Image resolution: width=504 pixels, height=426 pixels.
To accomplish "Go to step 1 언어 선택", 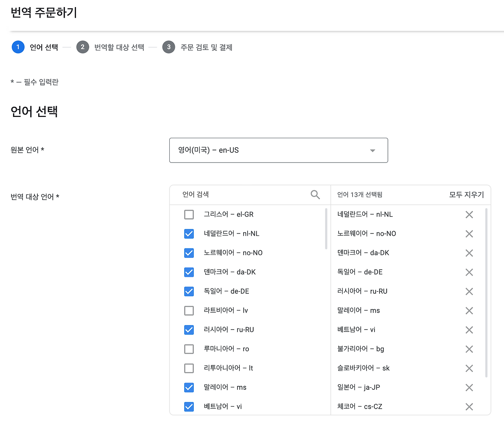I will (35, 47).
